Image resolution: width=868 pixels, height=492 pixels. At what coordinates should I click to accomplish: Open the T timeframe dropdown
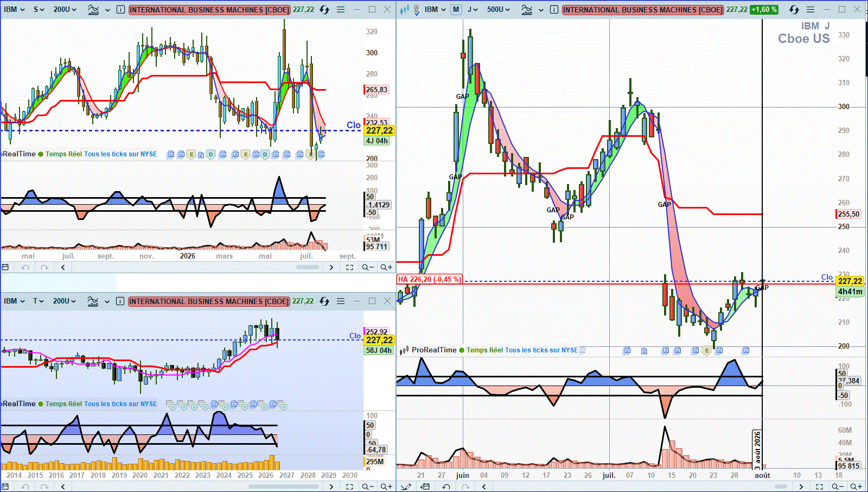[x=39, y=301]
